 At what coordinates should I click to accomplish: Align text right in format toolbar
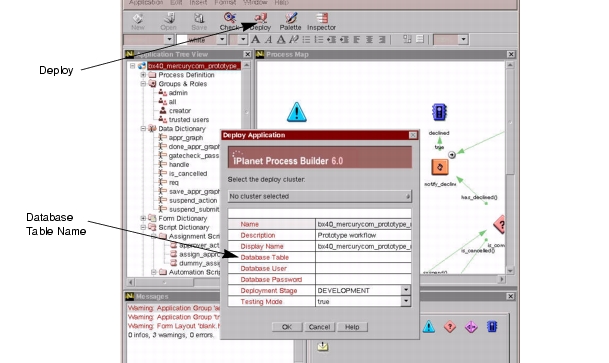[x=382, y=40]
